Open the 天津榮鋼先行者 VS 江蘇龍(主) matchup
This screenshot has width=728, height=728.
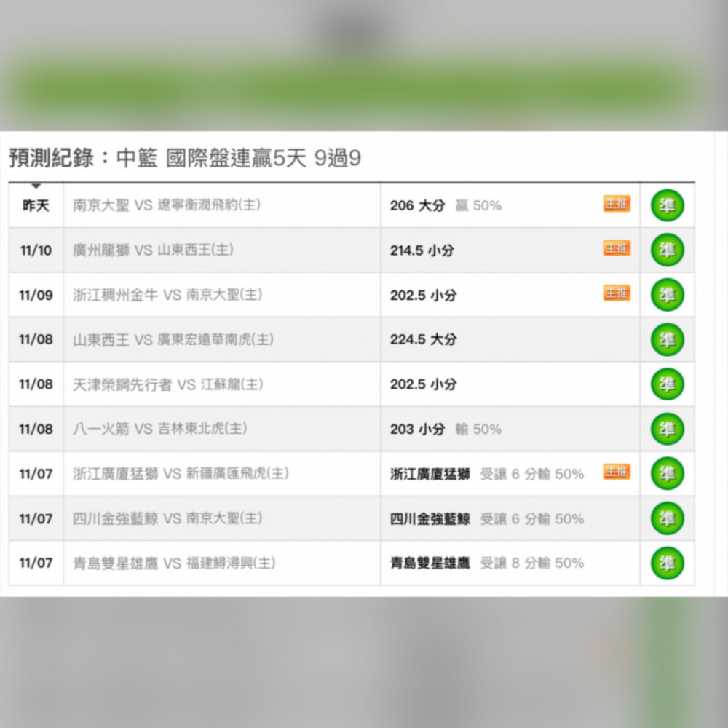(x=168, y=384)
